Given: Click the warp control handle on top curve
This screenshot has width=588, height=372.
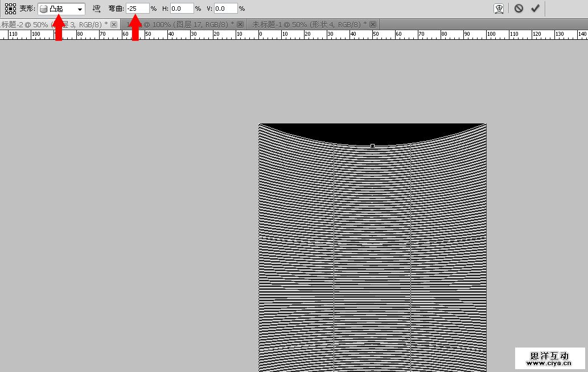Looking at the screenshot, I should click(372, 146).
